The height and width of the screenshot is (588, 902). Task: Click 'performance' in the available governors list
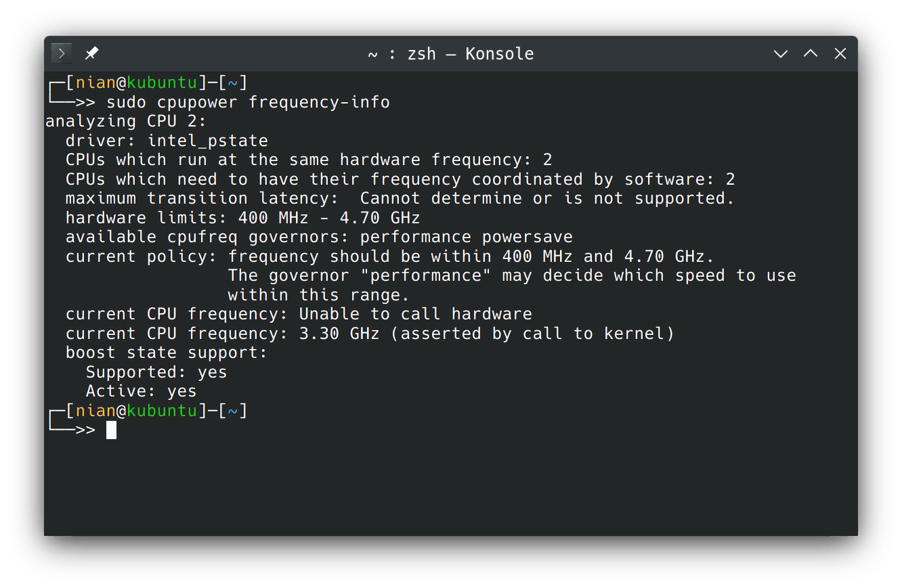[415, 238]
